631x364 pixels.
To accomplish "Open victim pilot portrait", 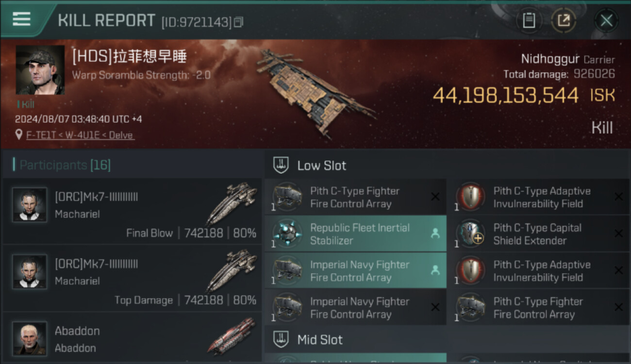I will point(40,70).
